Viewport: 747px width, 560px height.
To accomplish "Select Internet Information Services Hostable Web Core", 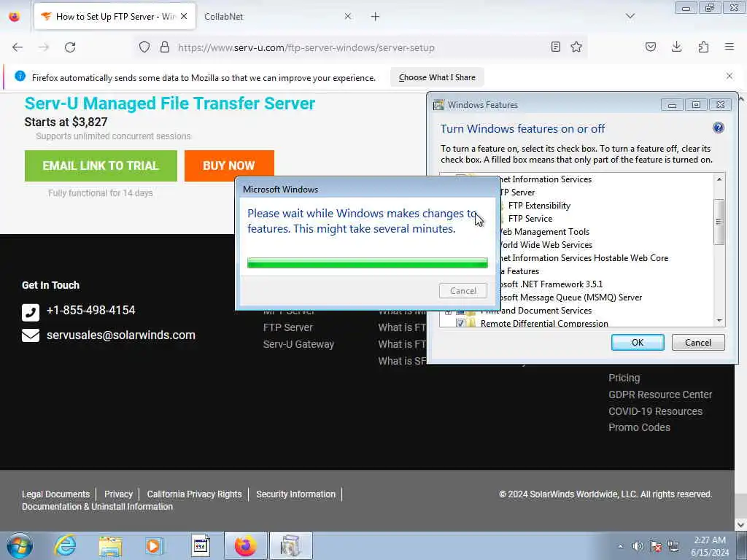I will (x=584, y=258).
